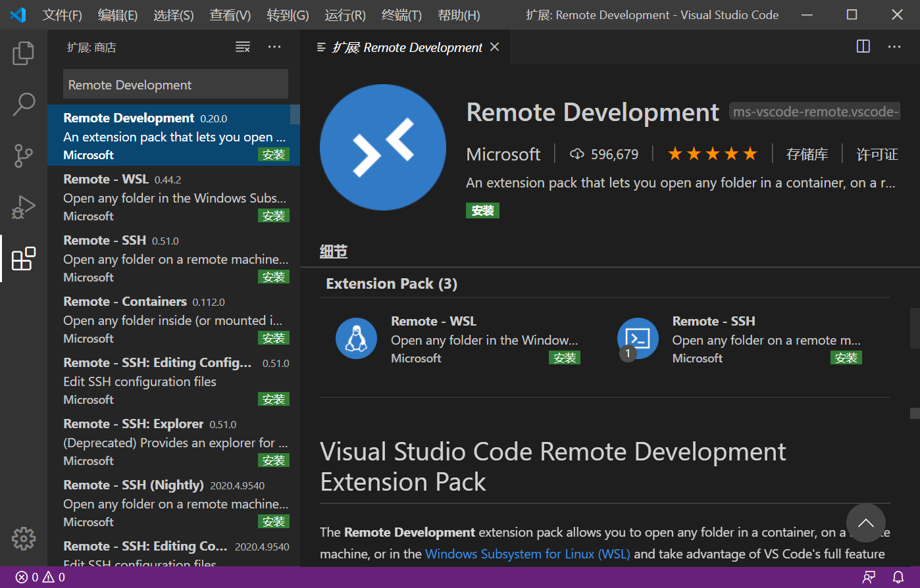Open the 存储库 repository link
The height and width of the screenshot is (588, 920).
coord(807,155)
